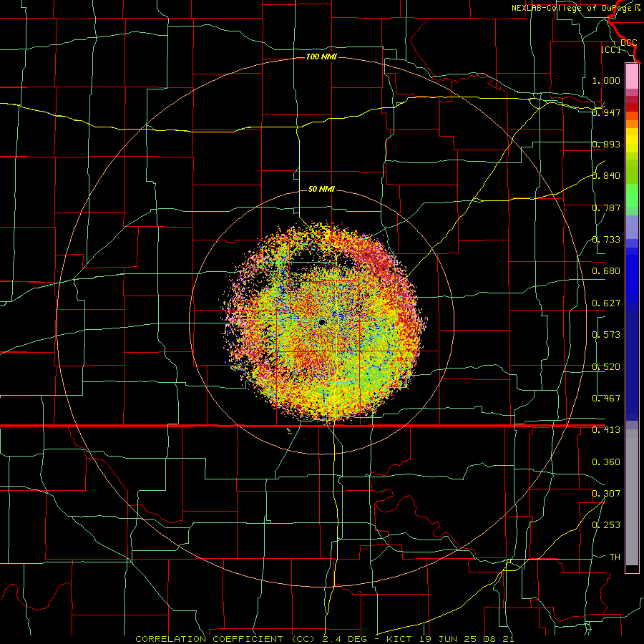Click the 'NEXLAB-College of DuPage' header text
Viewport: 644px width, 644px height.
572,8
